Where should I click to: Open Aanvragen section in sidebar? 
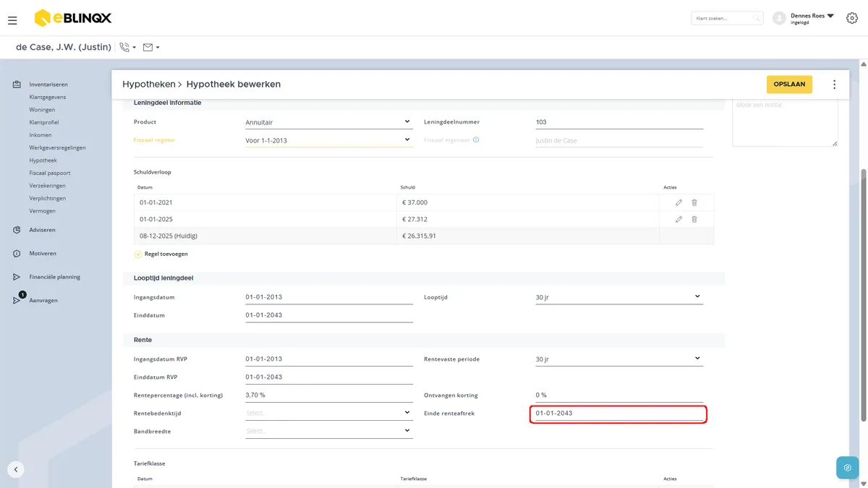[x=43, y=300]
